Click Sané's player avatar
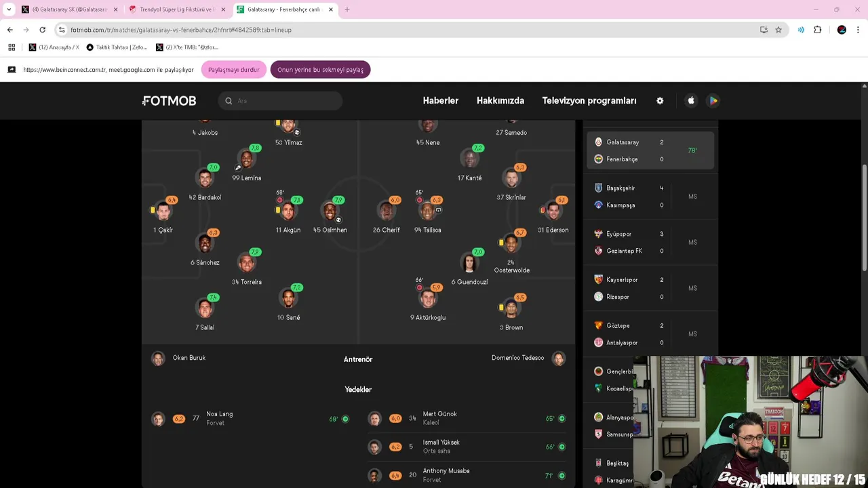The image size is (868, 488). (288, 298)
